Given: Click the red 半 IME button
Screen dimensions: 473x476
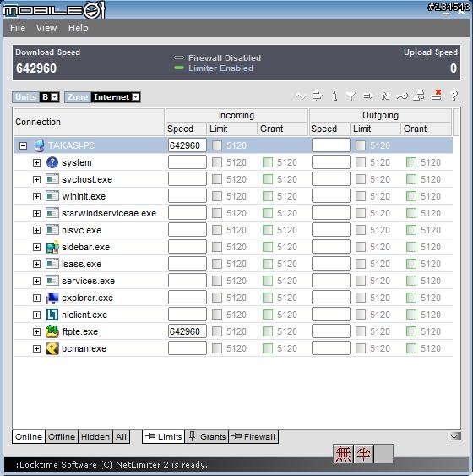Looking at the screenshot, I should click(363, 454).
